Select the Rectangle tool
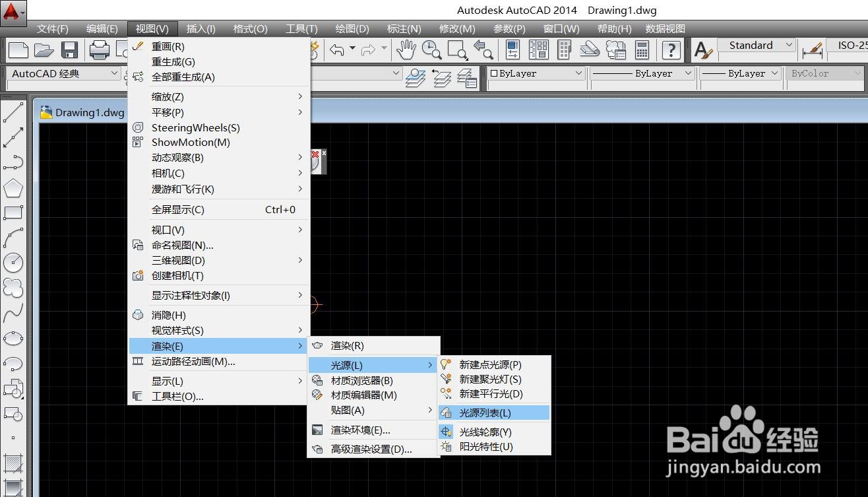 (13, 213)
